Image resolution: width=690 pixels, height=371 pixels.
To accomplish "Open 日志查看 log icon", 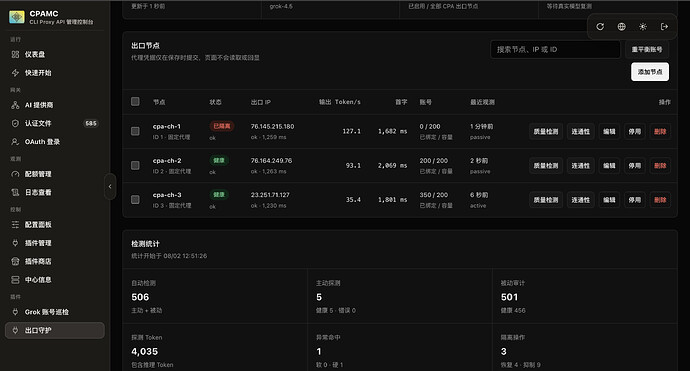I will 15,192.
